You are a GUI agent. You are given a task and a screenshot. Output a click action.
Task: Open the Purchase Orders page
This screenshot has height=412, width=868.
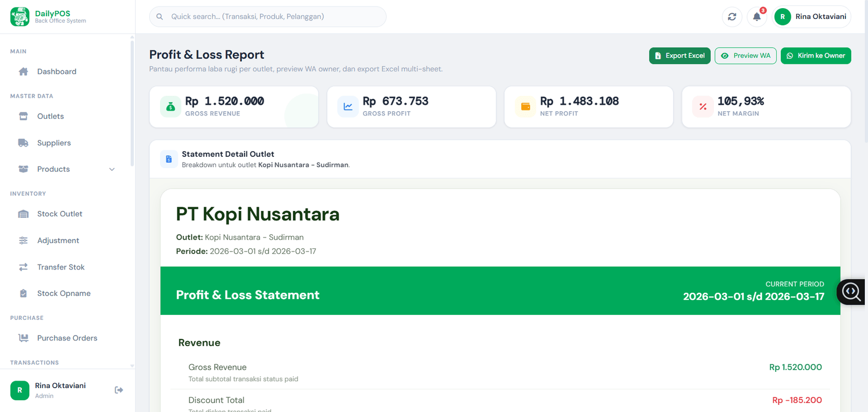68,338
